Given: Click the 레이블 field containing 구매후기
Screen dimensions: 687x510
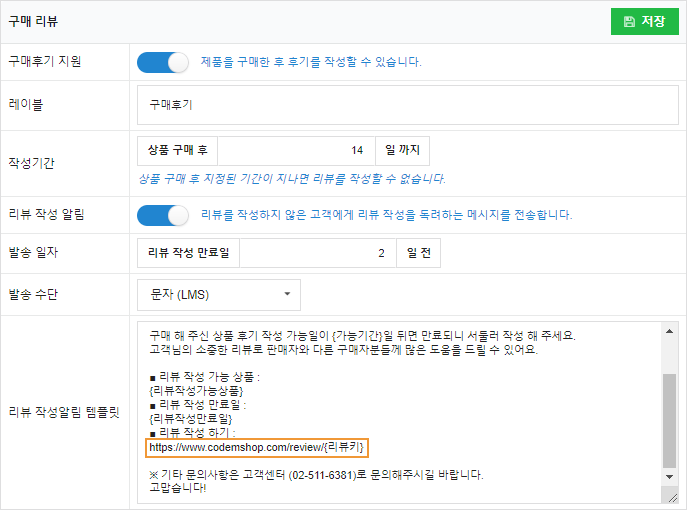Looking at the screenshot, I should [x=407, y=104].
